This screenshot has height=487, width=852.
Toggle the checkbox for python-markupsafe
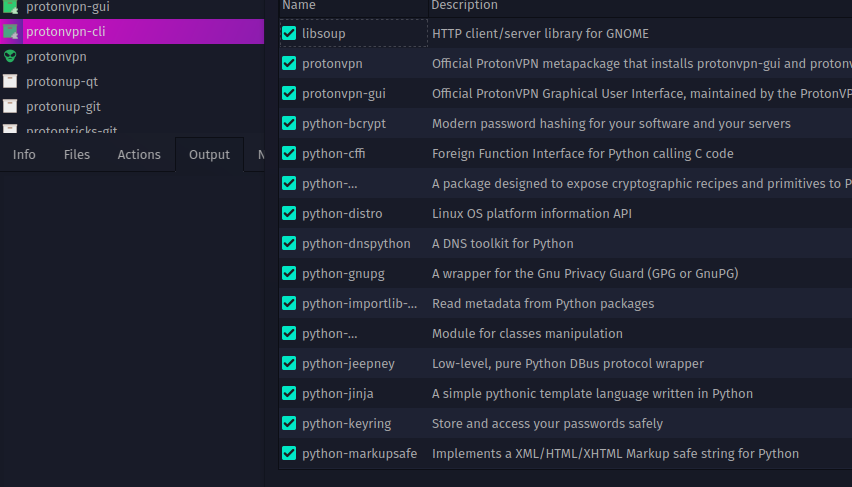(x=289, y=453)
